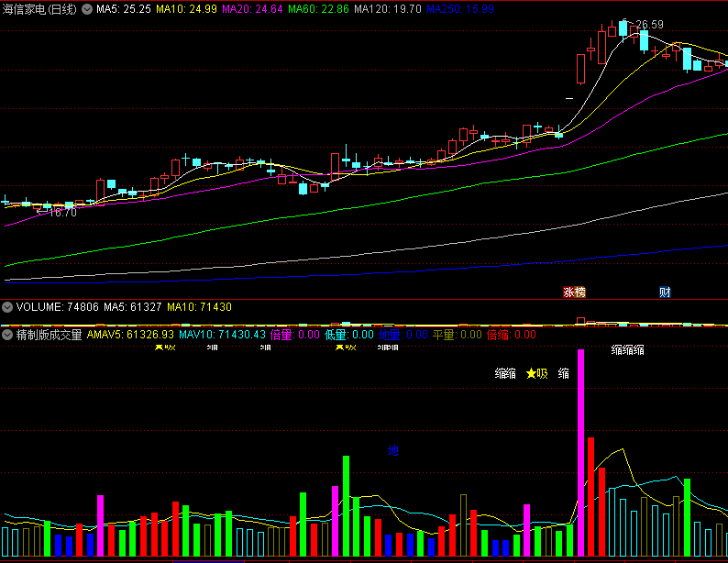Image resolution: width=728 pixels, height=563 pixels.
Task: Select the MA250: 15.99 label
Action: [x=460, y=9]
